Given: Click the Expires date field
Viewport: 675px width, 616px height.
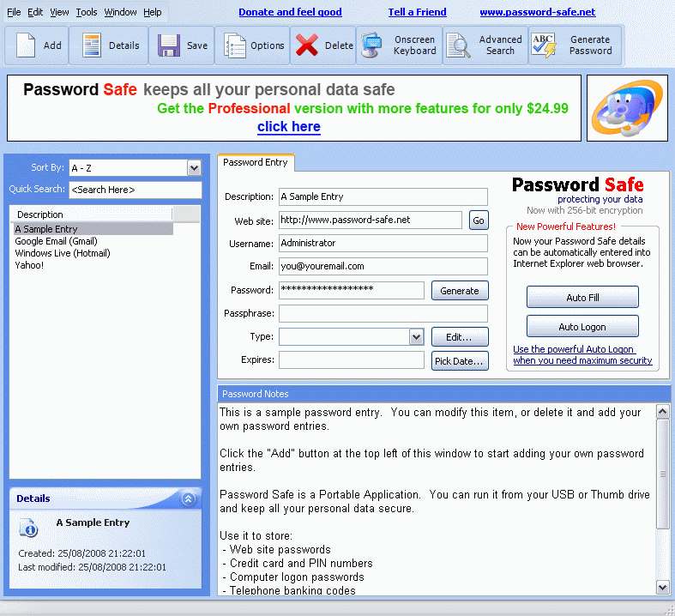Looking at the screenshot, I should 352,359.
